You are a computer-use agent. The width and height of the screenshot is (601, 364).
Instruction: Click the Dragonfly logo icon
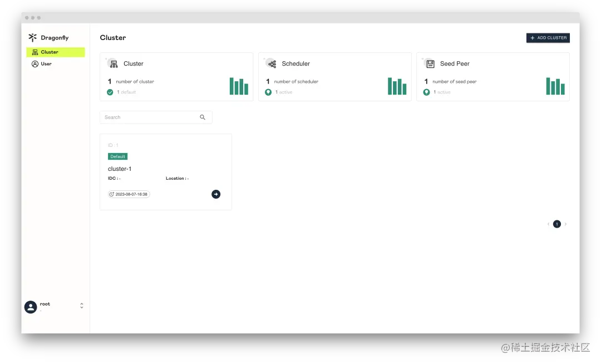click(x=33, y=37)
